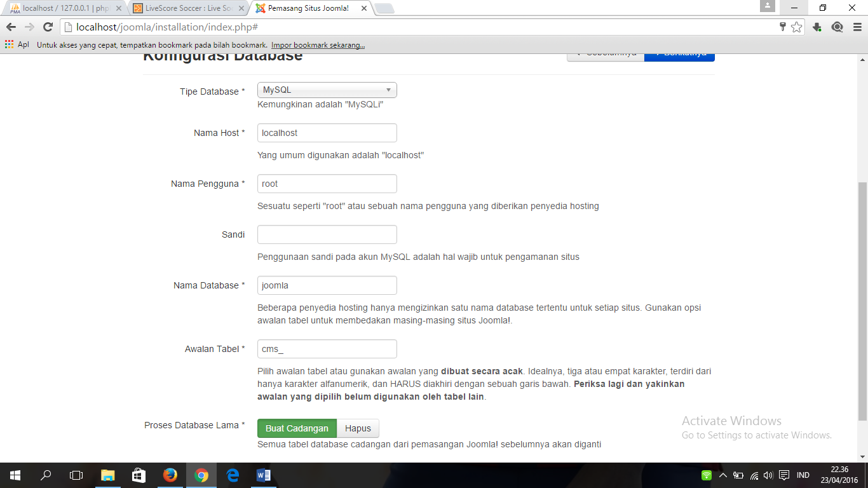The height and width of the screenshot is (488, 868).
Task: Click the blue Berikutnya next button
Action: 679,56
